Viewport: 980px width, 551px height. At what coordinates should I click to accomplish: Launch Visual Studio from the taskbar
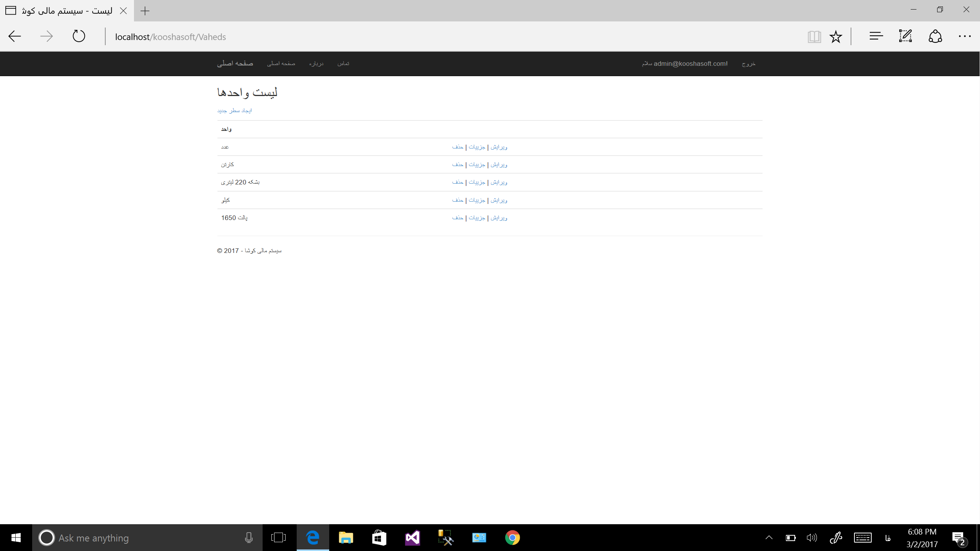(412, 538)
